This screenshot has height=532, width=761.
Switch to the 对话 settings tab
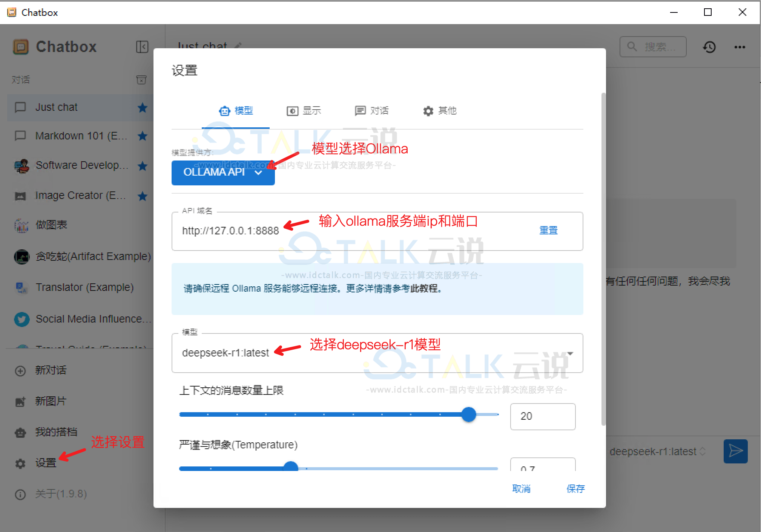pos(371,111)
